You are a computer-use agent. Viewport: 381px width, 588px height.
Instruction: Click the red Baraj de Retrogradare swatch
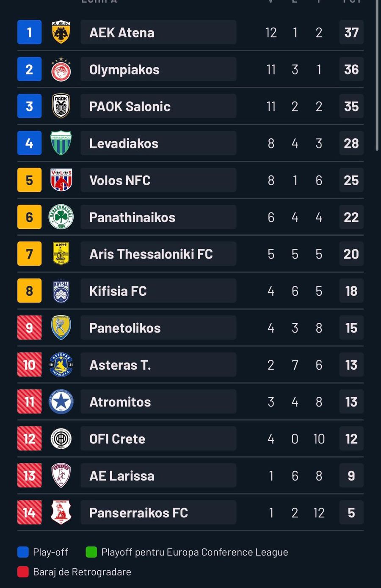pyautogui.click(x=23, y=572)
